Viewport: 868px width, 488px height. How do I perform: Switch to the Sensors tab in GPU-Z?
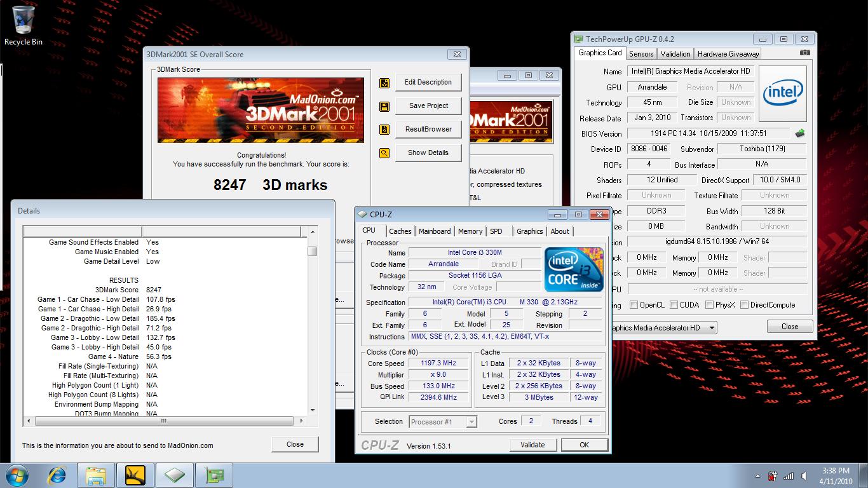point(641,54)
